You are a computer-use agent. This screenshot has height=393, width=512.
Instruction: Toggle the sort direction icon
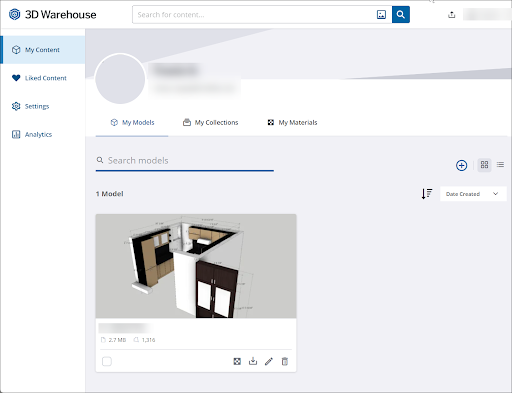coord(427,194)
